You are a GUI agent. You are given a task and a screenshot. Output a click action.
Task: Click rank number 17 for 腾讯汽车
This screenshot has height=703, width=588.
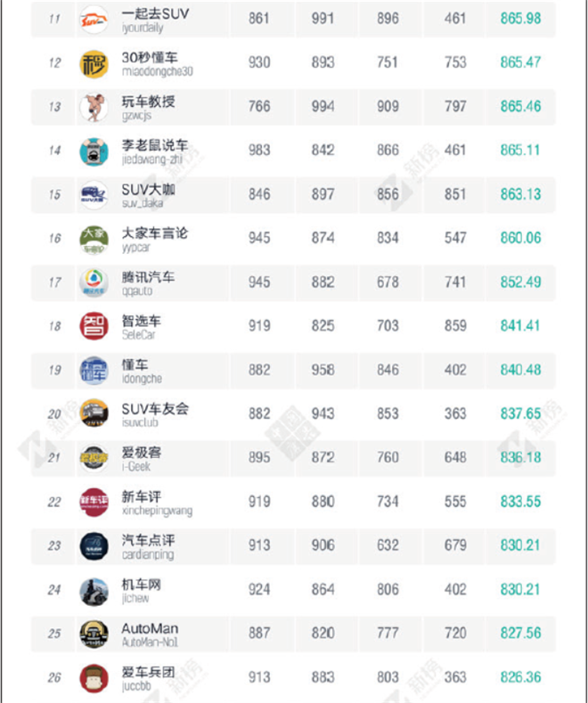click(x=54, y=282)
